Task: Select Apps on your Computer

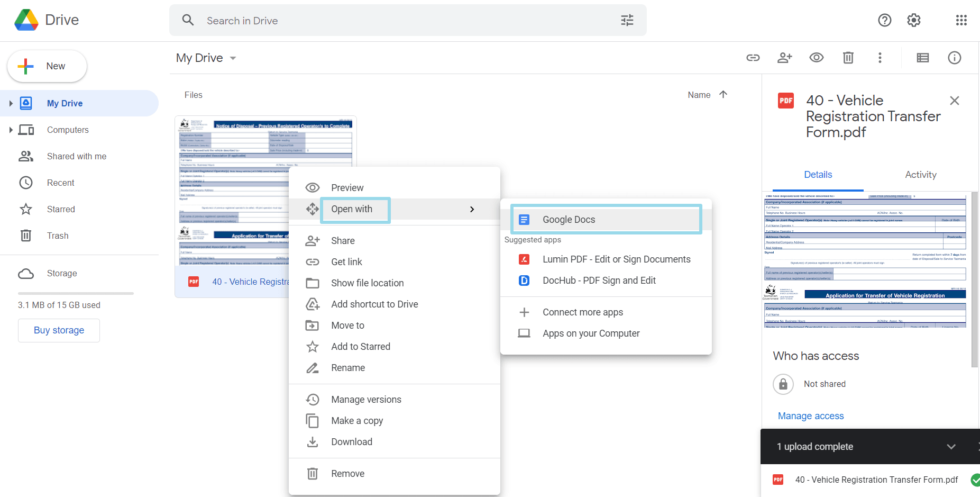Action: coord(606,333)
